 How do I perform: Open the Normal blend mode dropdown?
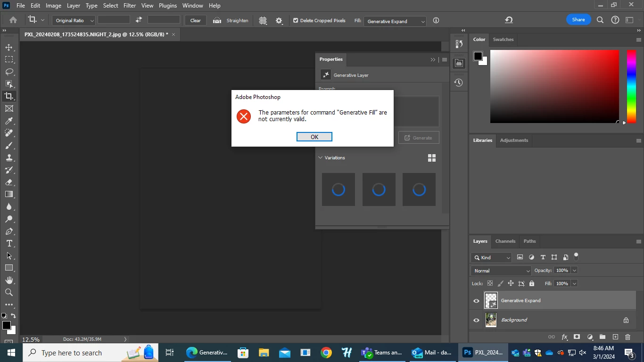(x=501, y=271)
